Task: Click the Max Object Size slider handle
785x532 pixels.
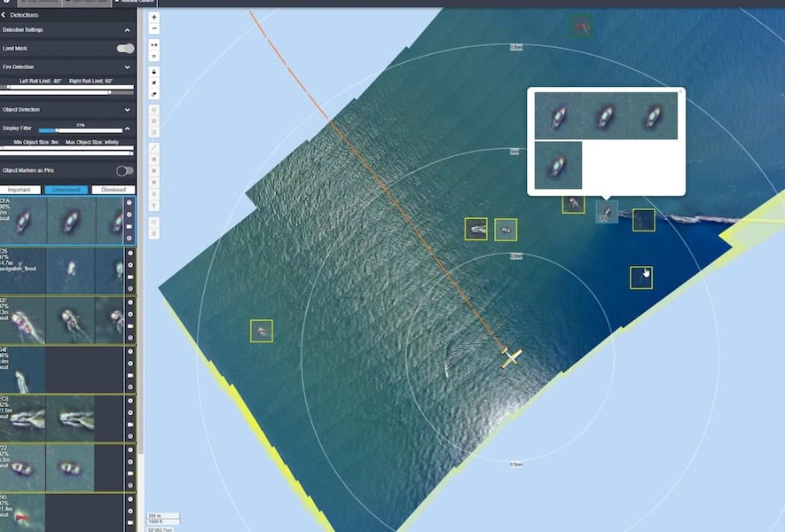Action: click(x=131, y=153)
